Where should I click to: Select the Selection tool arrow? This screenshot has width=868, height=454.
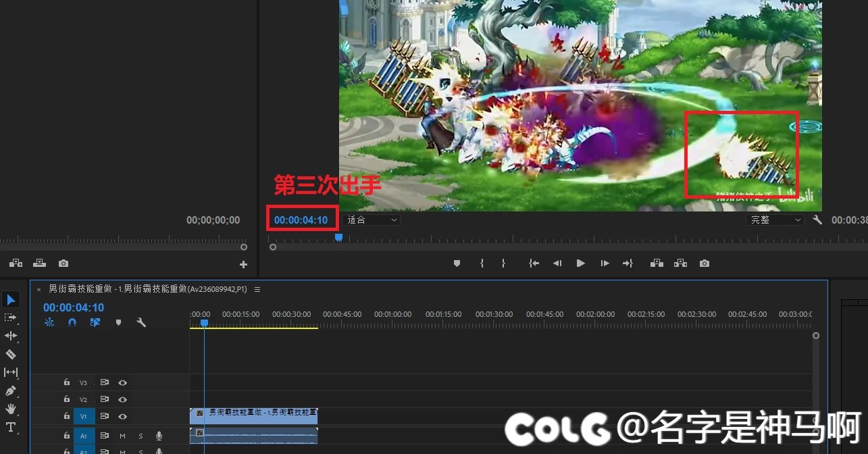[11, 300]
